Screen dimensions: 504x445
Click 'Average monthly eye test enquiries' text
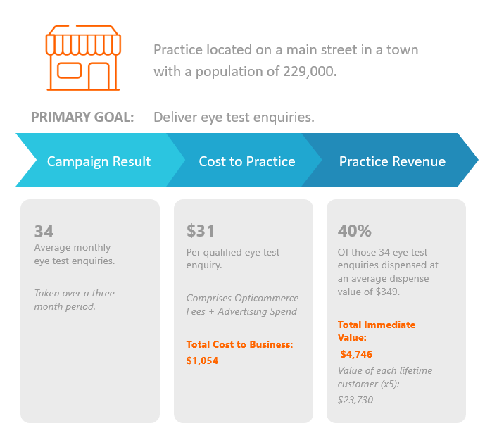pos(75,255)
